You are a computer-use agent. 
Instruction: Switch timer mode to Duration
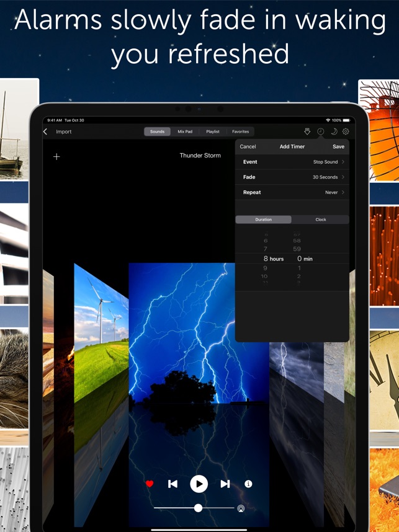[x=263, y=219]
